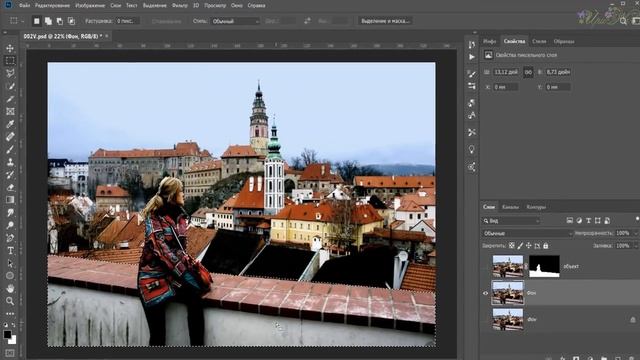Open the Непрозрачность opacity slider arrow
The image size is (640, 360).
[635, 233]
